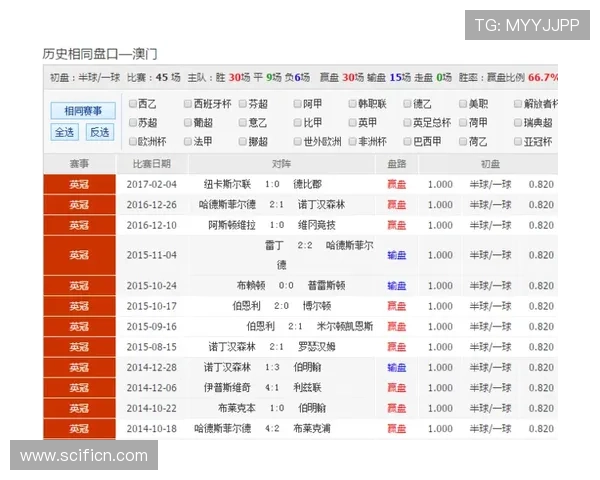The image size is (600, 480).
Task: Click the 阿斯顿维拉 team name
Action: tap(232, 225)
